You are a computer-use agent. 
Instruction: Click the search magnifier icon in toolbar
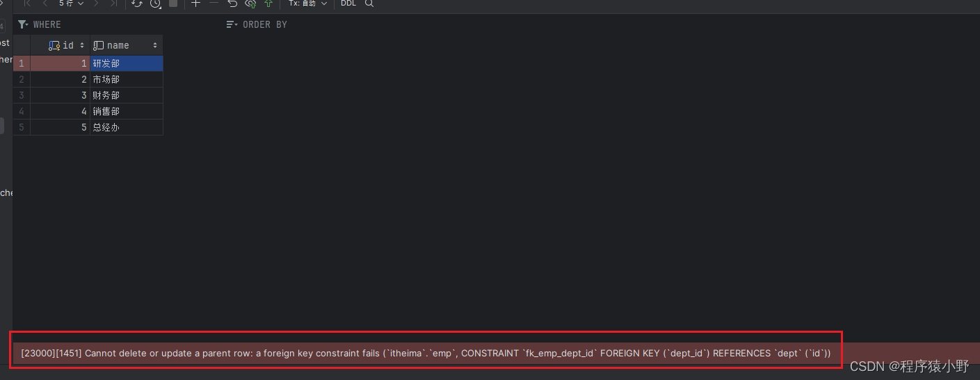tap(369, 3)
